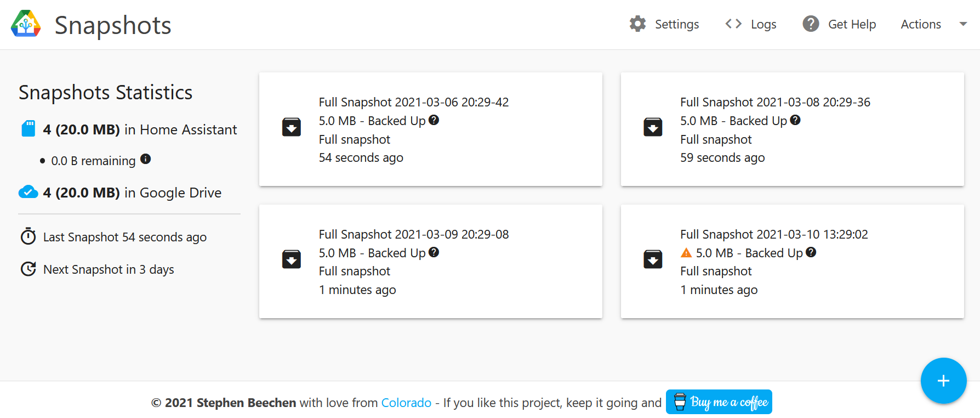Select the Full Snapshot 2021-03-10 13:29:02 card
The height and width of the screenshot is (418, 980).
(x=792, y=262)
